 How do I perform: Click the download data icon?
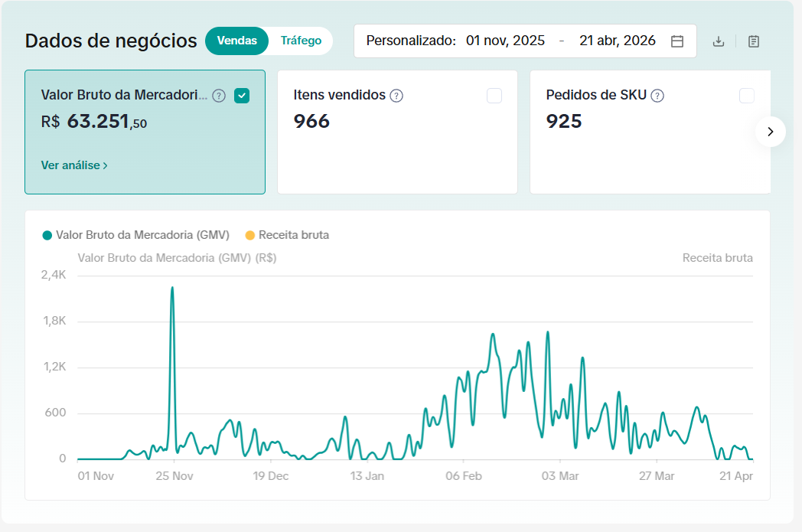pyautogui.click(x=718, y=41)
